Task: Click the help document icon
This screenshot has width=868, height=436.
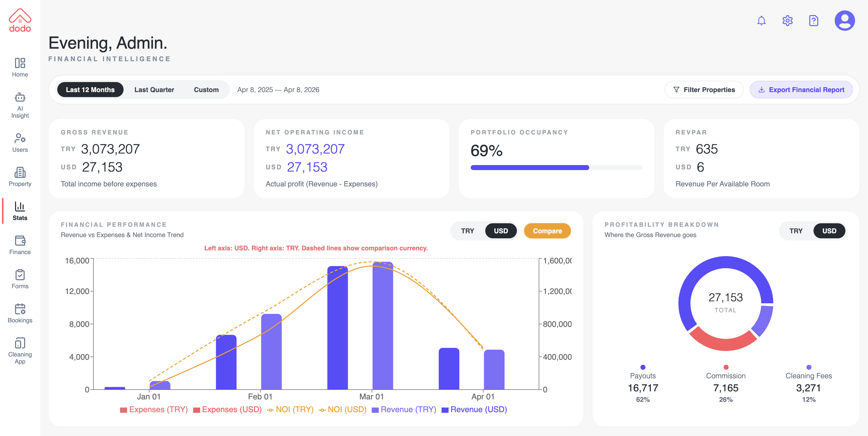Action: pyautogui.click(x=813, y=21)
